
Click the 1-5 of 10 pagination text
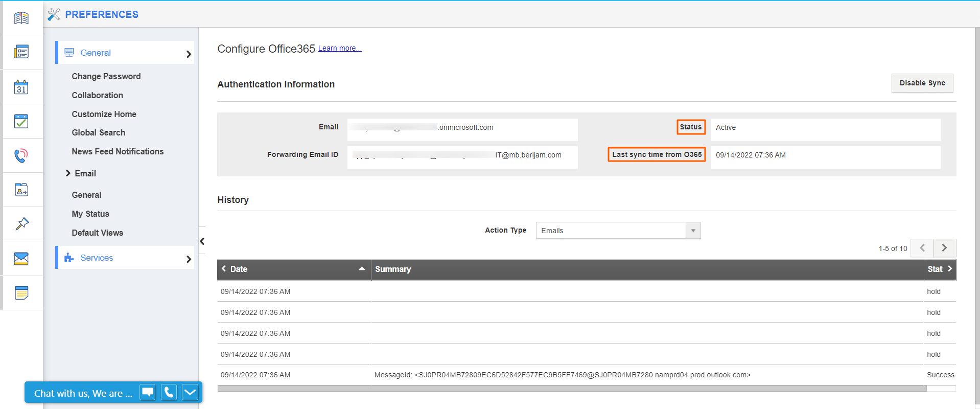click(893, 248)
